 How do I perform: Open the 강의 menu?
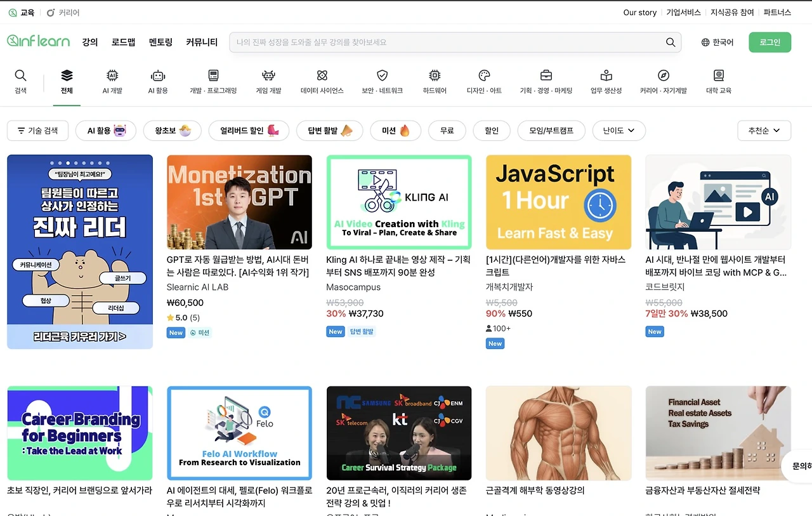click(x=90, y=43)
